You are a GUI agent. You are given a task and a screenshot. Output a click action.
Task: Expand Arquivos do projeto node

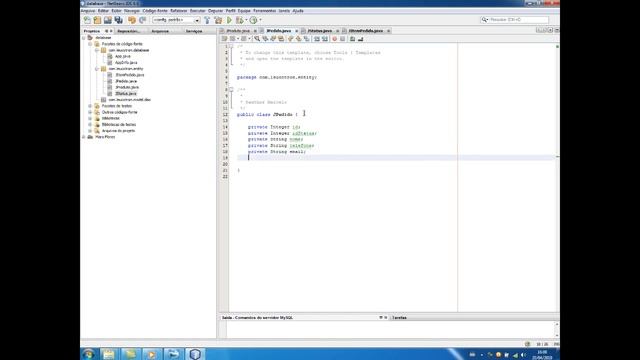point(90,131)
